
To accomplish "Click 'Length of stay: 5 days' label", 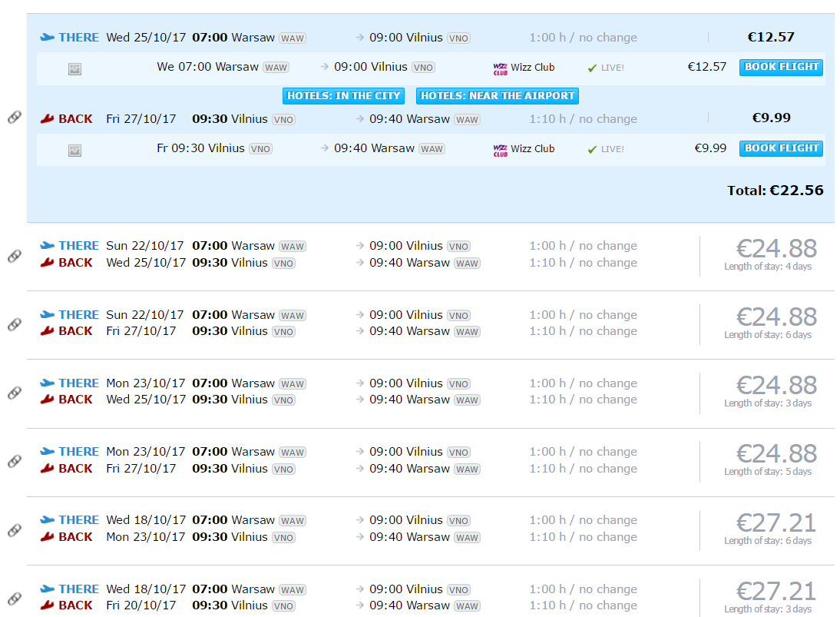I will [x=768, y=472].
